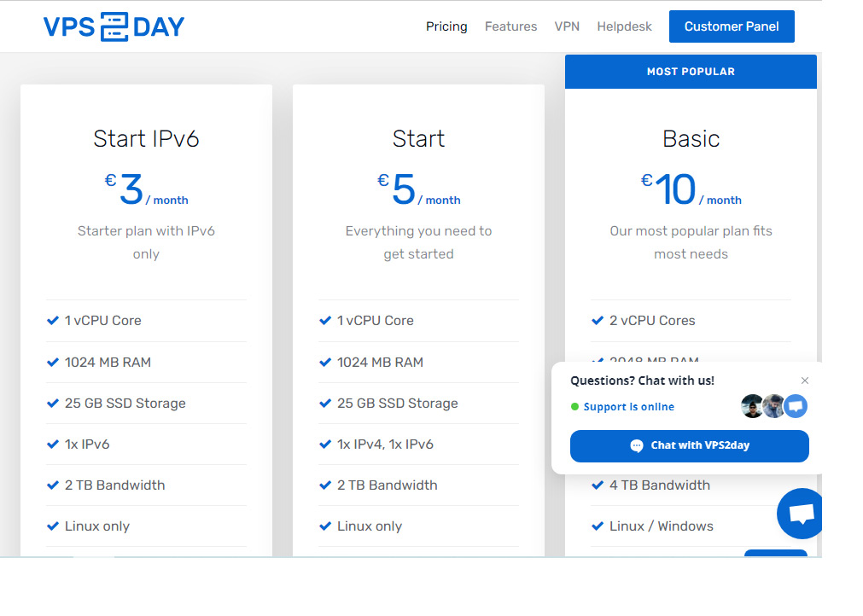This screenshot has height=616, width=863.
Task: Click the checkmark beside 1x IPv6
Action: pos(53,444)
